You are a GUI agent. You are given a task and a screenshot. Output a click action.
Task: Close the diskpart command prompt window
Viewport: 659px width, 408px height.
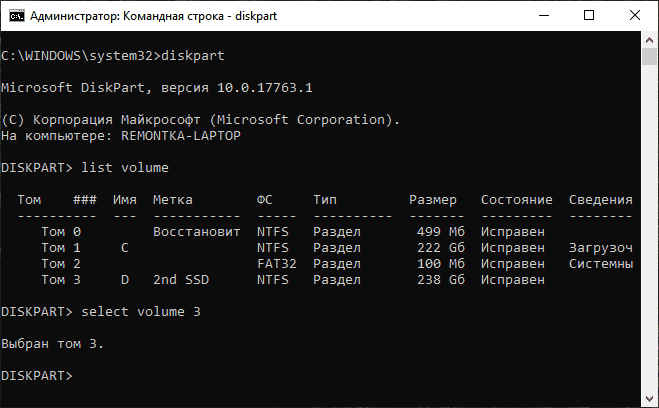pyautogui.click(x=635, y=16)
